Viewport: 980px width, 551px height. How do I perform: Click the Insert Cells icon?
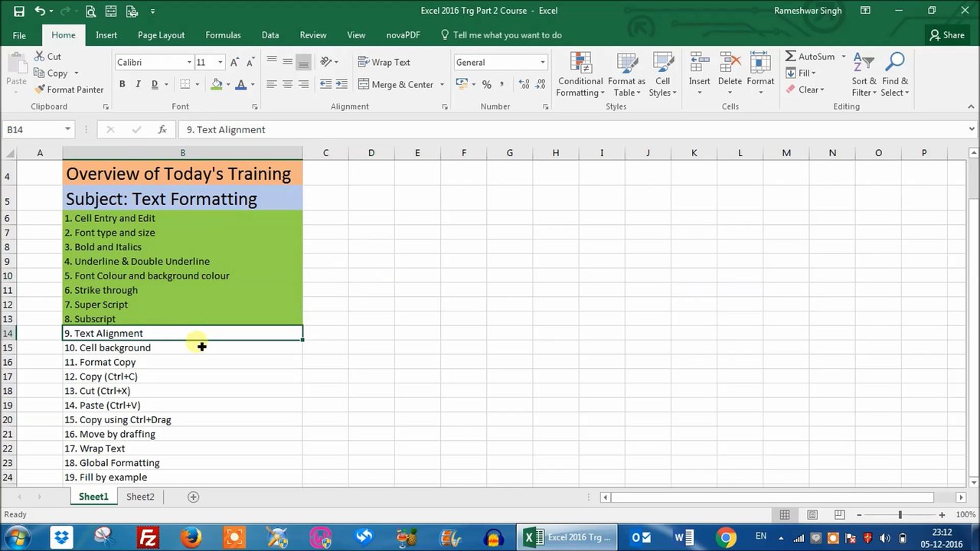point(699,63)
